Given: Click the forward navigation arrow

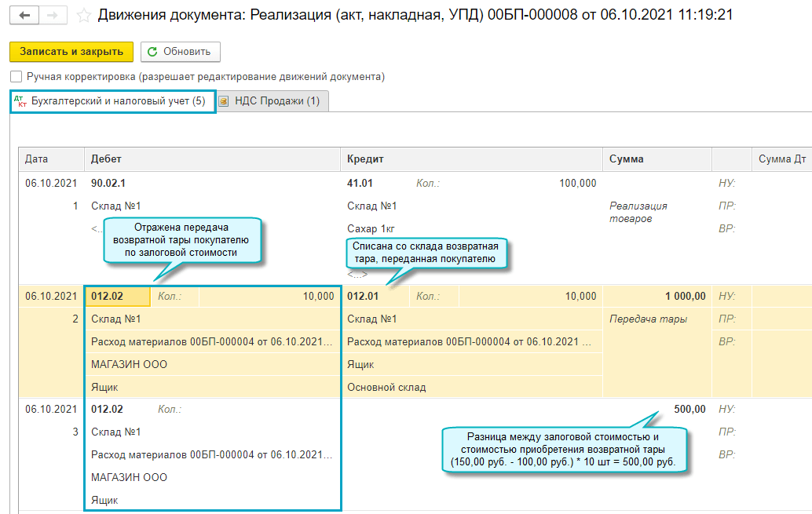Looking at the screenshot, I should [x=53, y=16].
